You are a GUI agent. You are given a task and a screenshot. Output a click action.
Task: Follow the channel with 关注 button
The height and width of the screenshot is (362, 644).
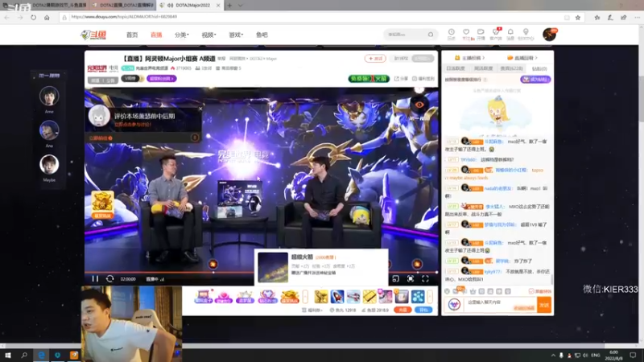pos(375,59)
